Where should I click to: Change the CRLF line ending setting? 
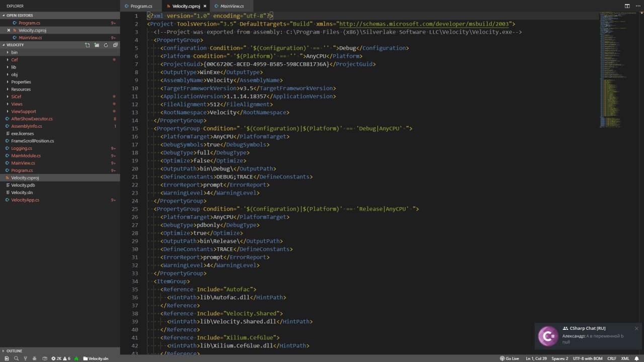click(612, 358)
